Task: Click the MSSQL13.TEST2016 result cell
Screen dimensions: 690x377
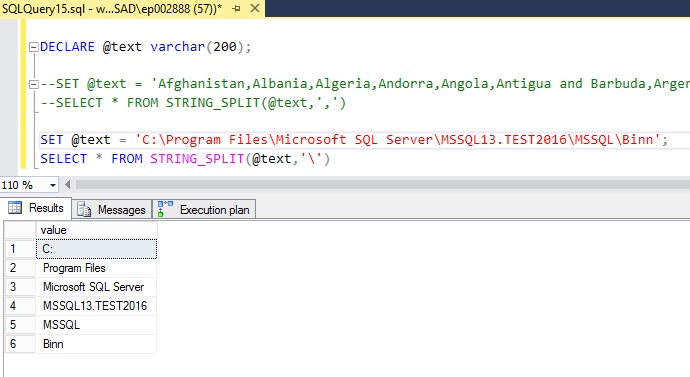Action: click(x=96, y=306)
